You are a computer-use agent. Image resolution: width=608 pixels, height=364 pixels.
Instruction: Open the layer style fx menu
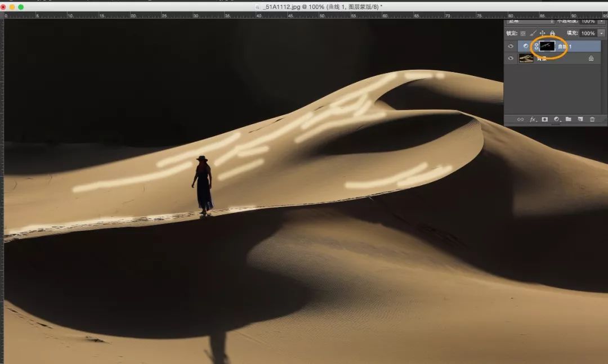(533, 119)
